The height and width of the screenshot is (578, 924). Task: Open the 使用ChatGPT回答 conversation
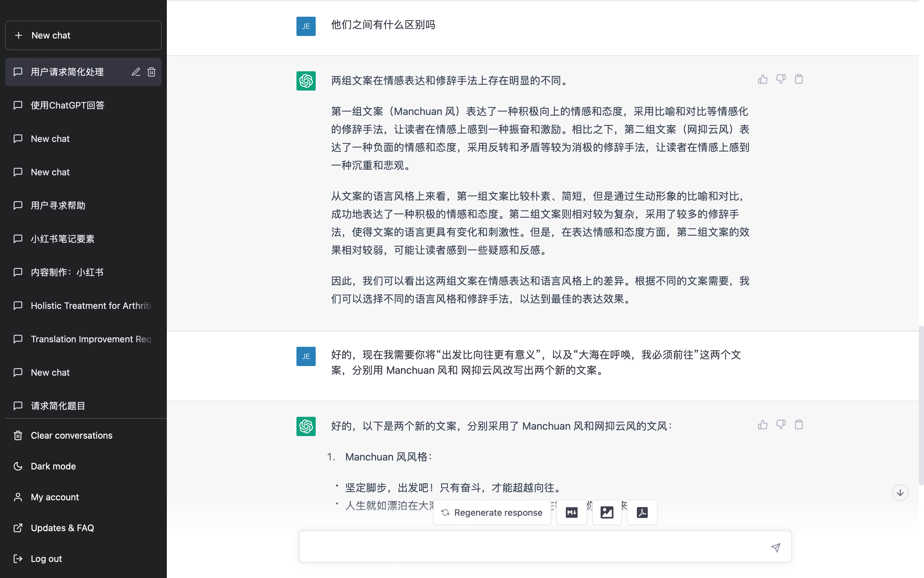coord(83,105)
